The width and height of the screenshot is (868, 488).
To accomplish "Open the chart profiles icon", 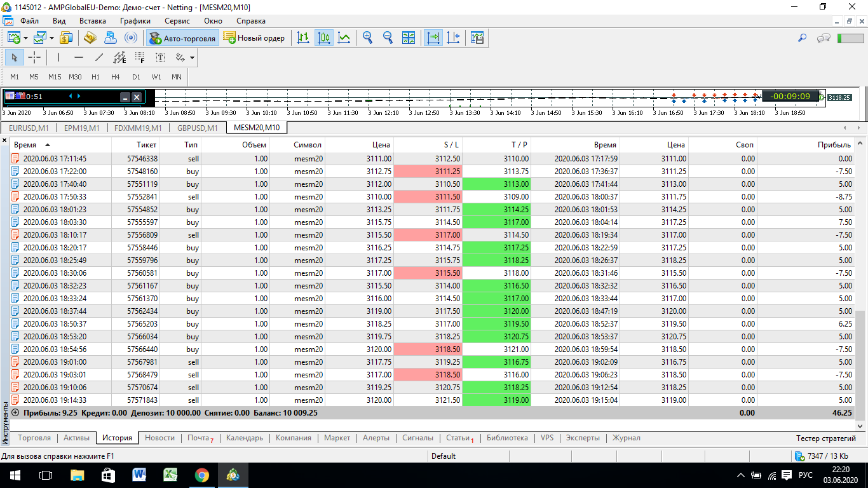I will (x=40, y=38).
